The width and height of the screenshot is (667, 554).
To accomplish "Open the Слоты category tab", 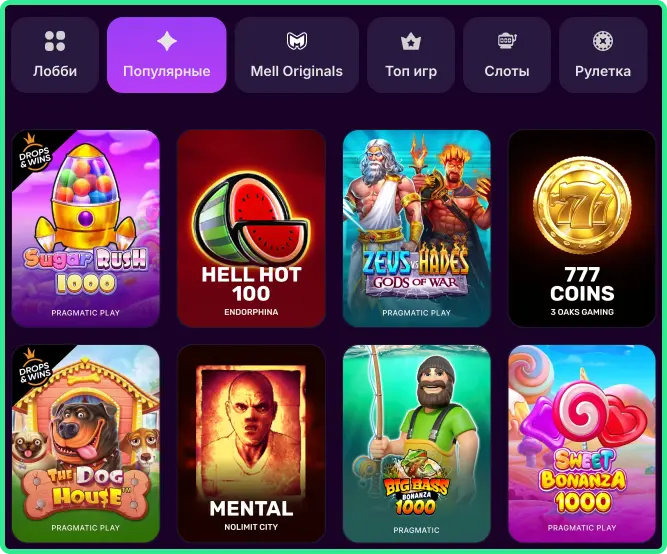I will 507,55.
